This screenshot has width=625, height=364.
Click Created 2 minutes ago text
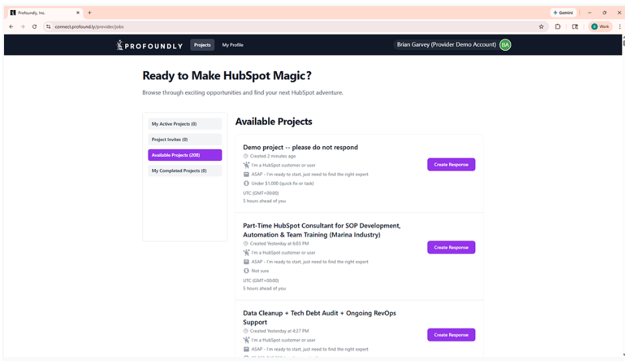273,156
